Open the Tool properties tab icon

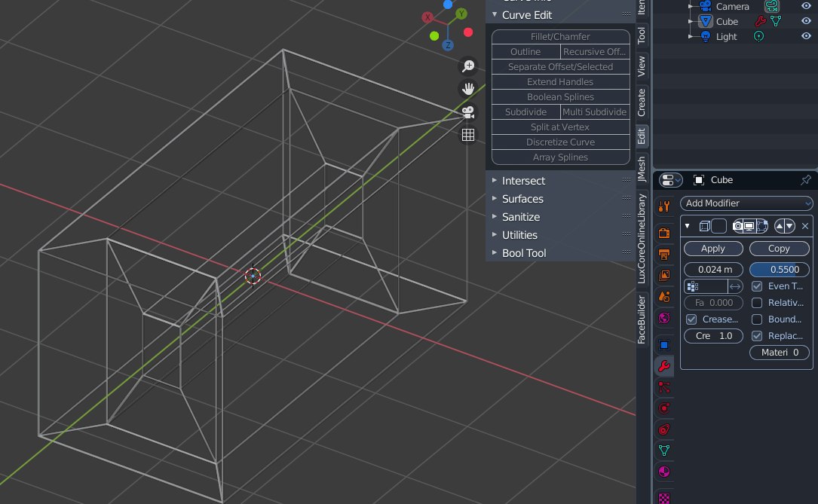tap(663, 207)
